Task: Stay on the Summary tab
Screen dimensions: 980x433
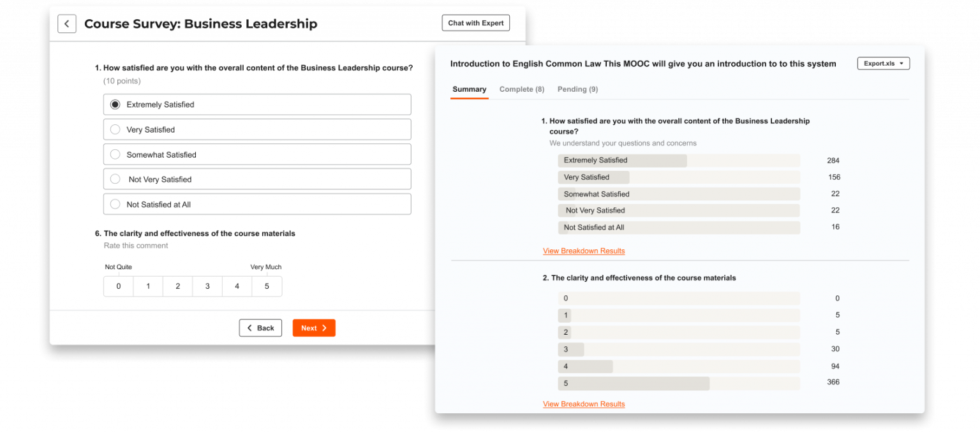Action: click(469, 89)
